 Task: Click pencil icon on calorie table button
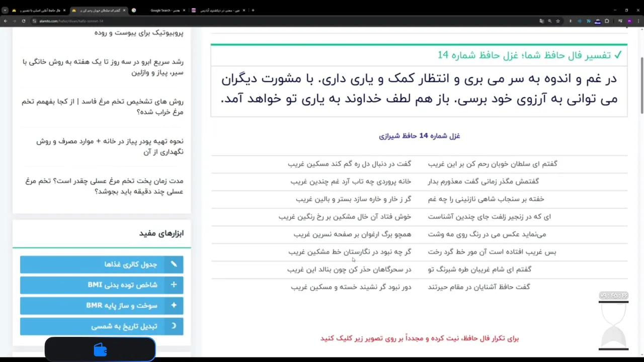point(174,264)
